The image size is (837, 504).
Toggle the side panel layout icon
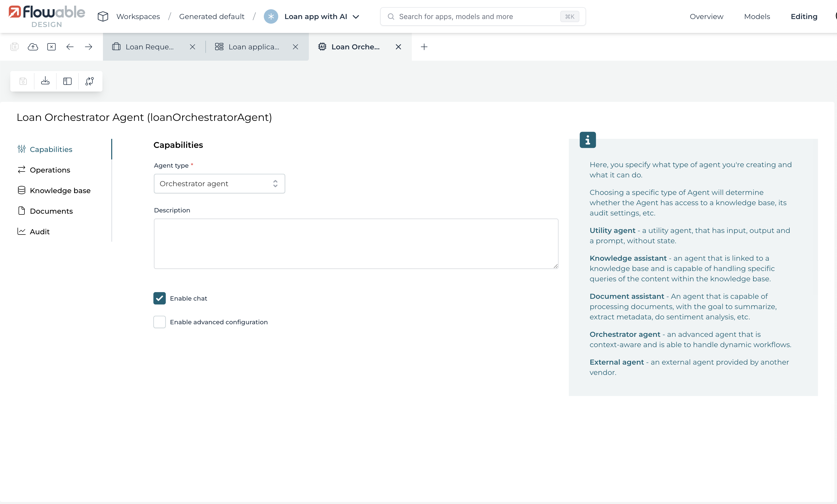(x=67, y=81)
